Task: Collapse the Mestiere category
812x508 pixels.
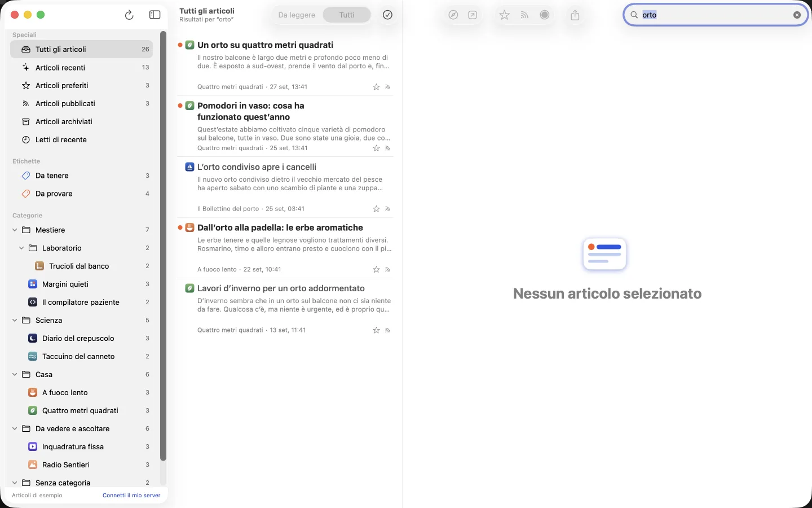Action: point(15,230)
